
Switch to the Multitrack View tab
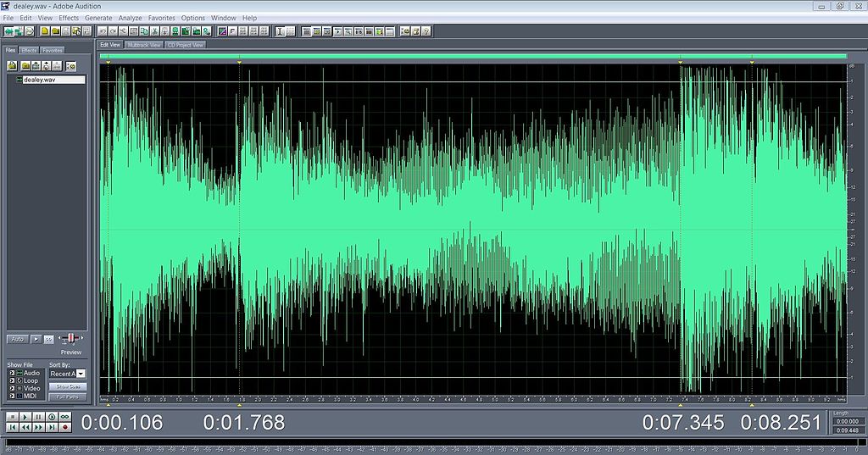(x=144, y=45)
